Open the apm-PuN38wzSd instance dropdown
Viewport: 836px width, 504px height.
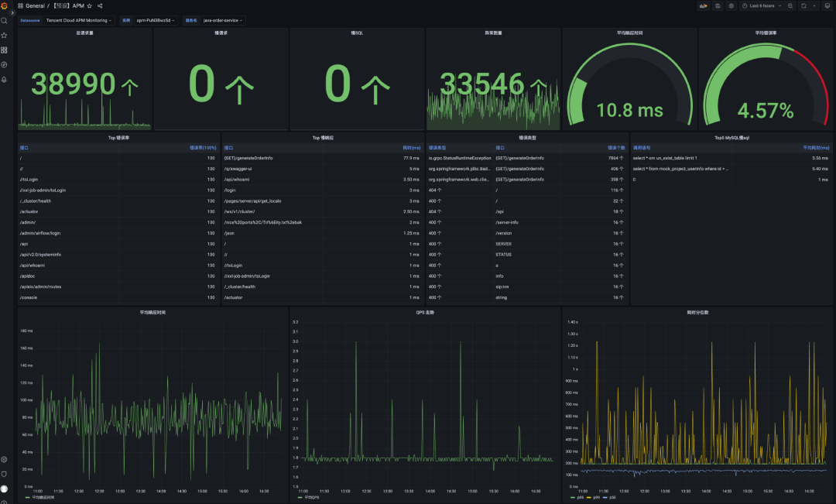pos(155,20)
